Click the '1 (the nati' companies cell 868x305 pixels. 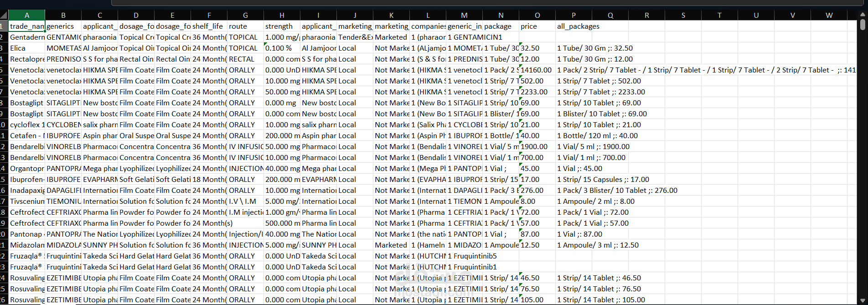(428, 234)
